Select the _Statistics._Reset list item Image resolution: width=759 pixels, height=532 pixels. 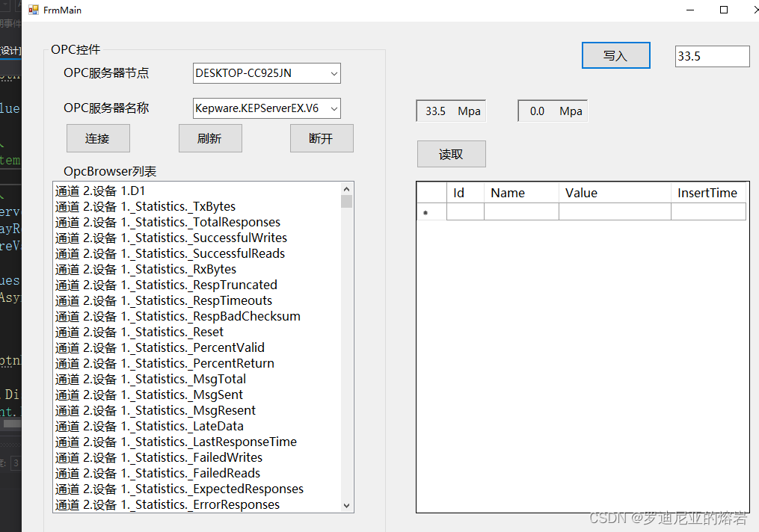[139, 332]
